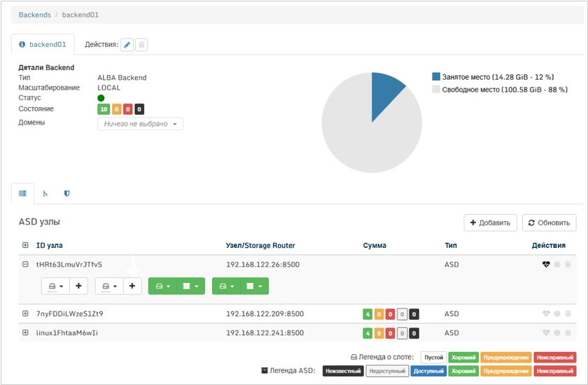Click the heartbeat icon for node tHRt63LmuVrJTfvS
588x385 pixels.
click(546, 265)
